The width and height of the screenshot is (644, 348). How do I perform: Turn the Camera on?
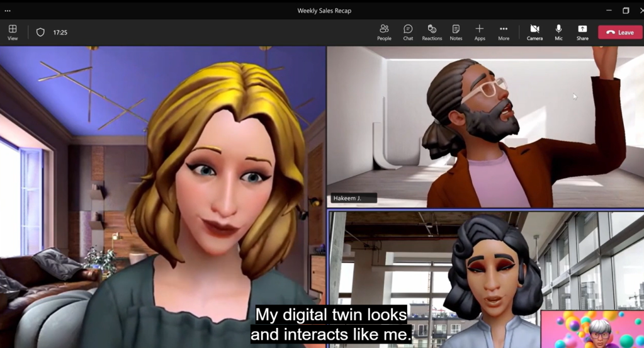pos(534,32)
